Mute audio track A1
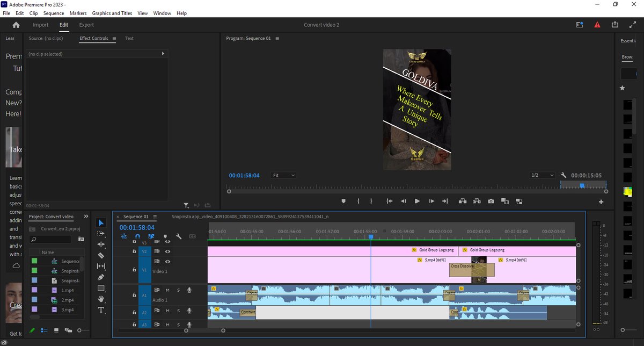Screen dimensions: 644x346 tap(167, 290)
